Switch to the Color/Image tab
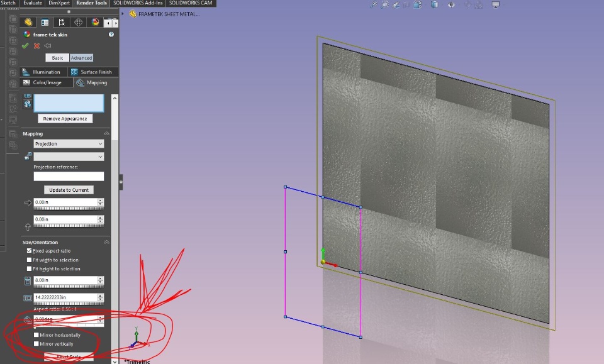This screenshot has width=604, height=364. click(x=46, y=82)
